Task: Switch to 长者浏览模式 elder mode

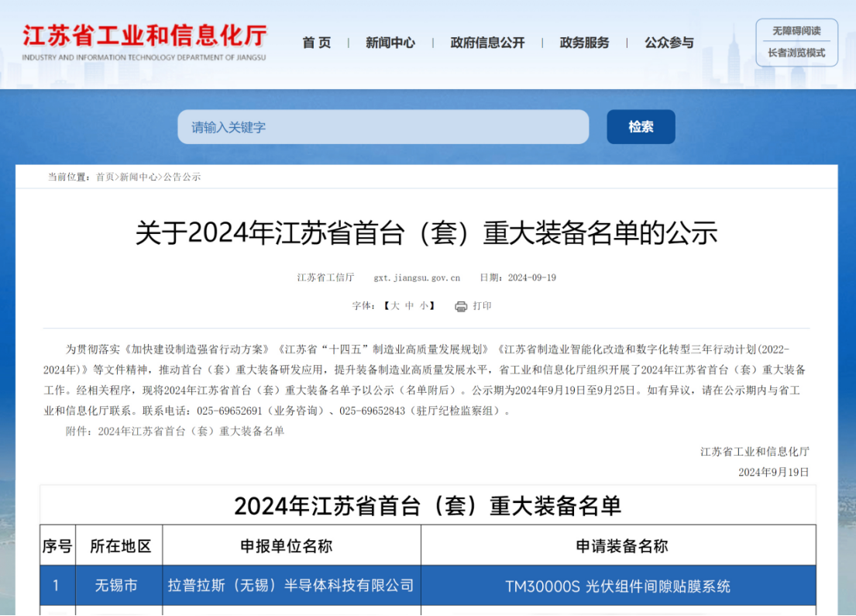Action: (x=796, y=53)
